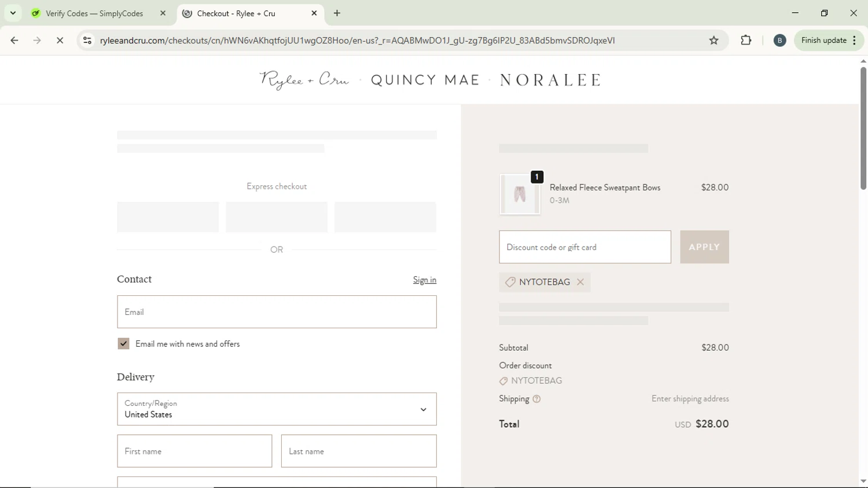Click the sweatpant product thumbnail
The width and height of the screenshot is (868, 488).
[x=520, y=195]
